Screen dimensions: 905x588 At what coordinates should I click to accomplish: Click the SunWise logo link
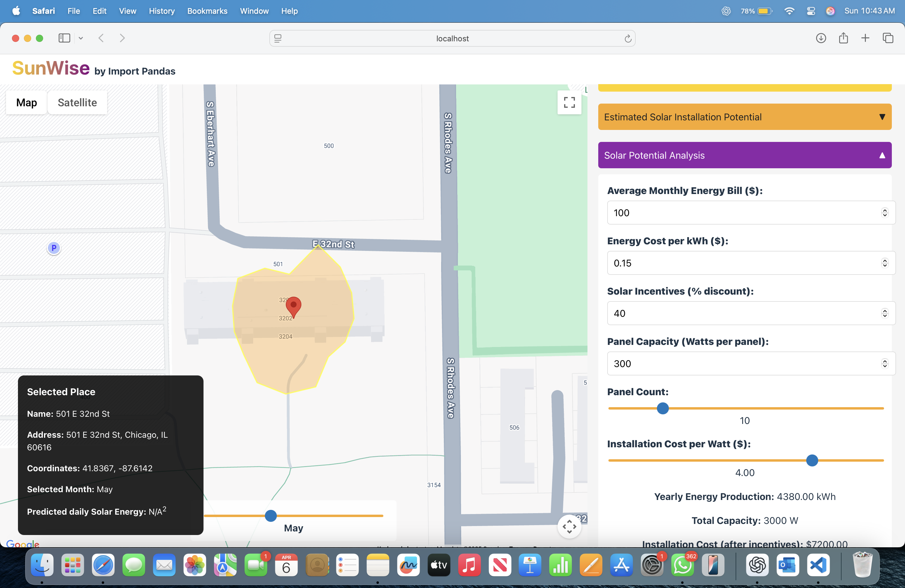point(51,69)
